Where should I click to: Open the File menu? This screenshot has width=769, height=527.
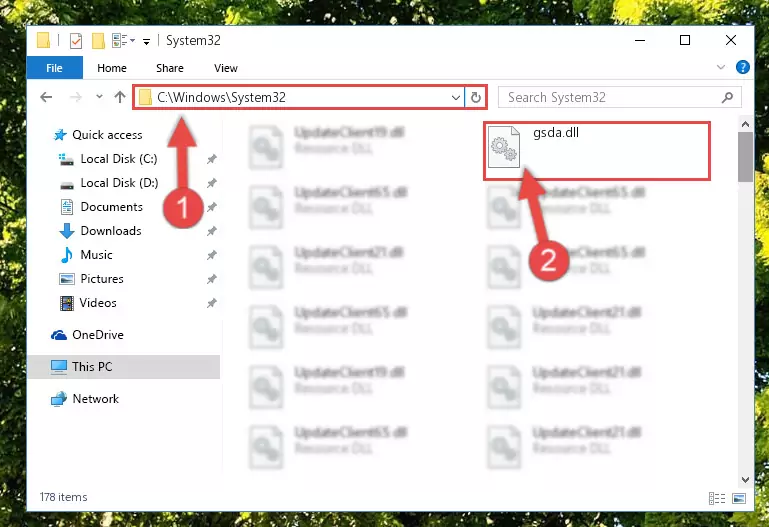(54, 68)
